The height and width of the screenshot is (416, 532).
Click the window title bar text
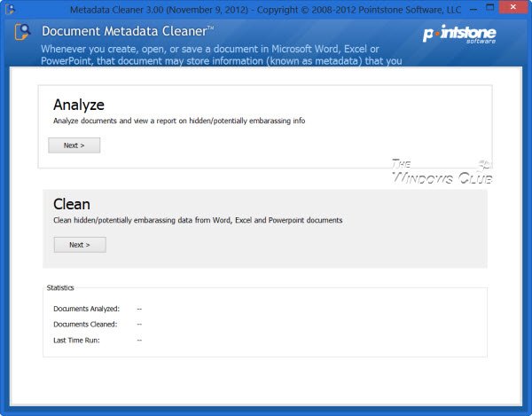coord(265,10)
